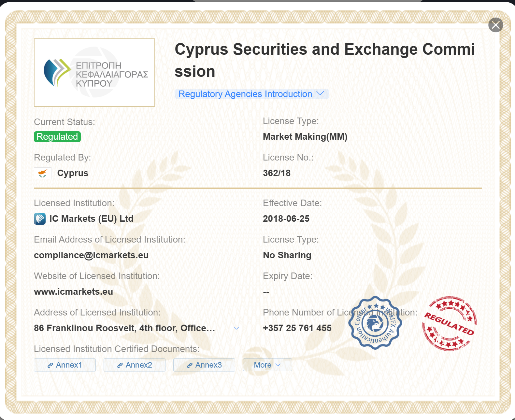Close the license certificate popup
The height and width of the screenshot is (420, 515).
[495, 25]
